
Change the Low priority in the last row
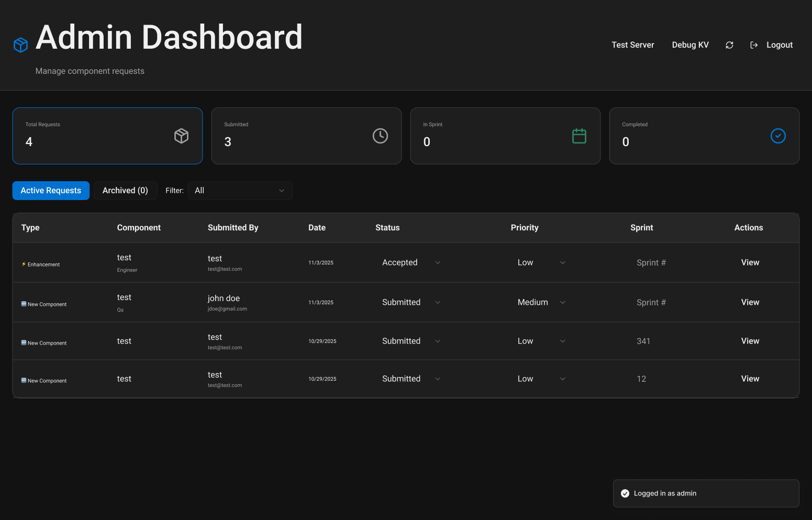562,379
